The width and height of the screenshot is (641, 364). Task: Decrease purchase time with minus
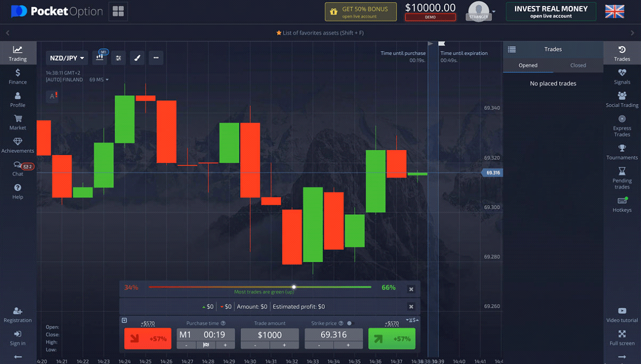point(187,345)
